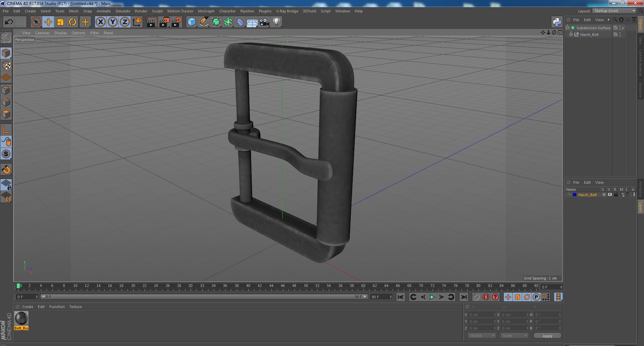Open the Content Browser side tab
The height and width of the screenshot is (346, 644).
coord(640,62)
